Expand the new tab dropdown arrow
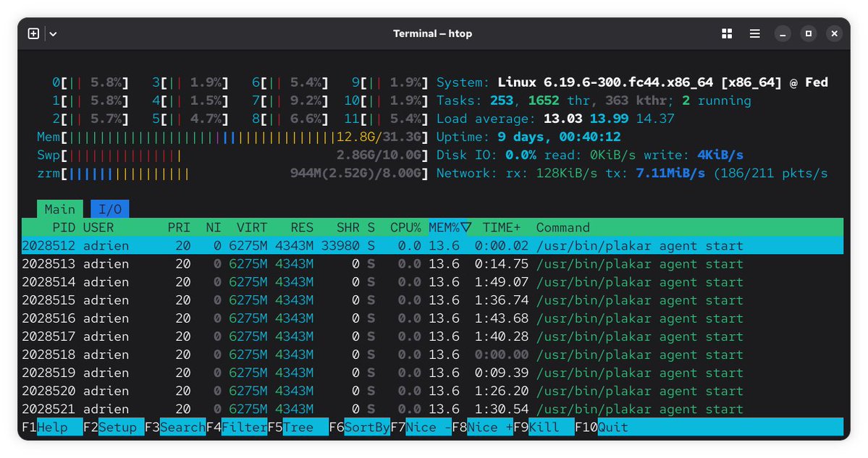This screenshot has width=868, height=458. click(53, 34)
